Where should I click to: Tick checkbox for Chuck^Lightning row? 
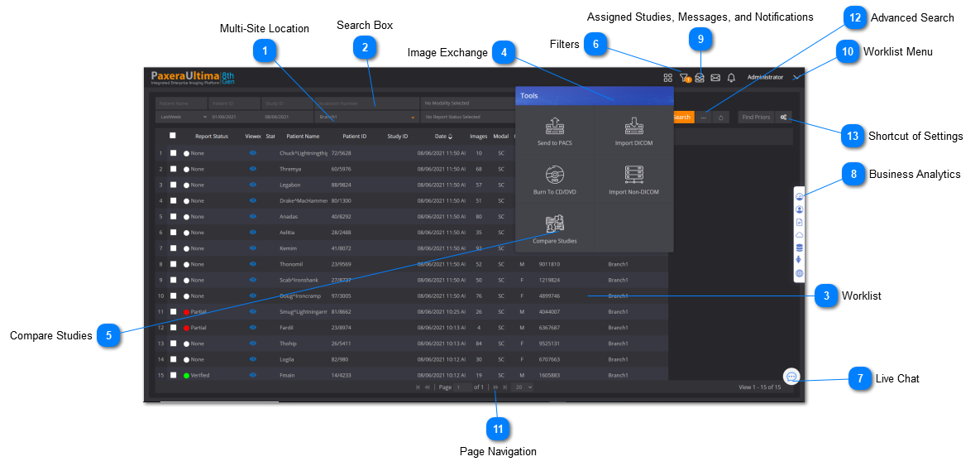point(174,152)
